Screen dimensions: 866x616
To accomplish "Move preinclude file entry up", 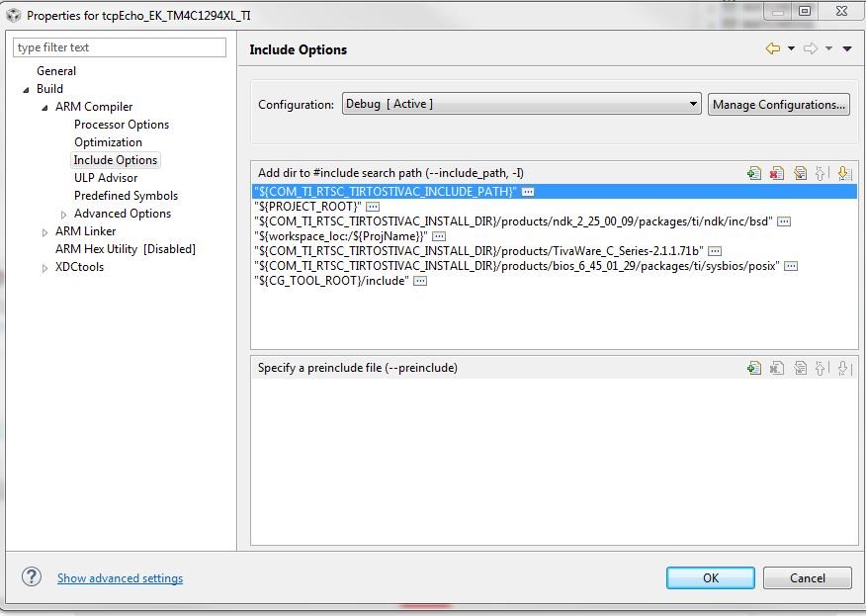I will pyautogui.click(x=822, y=368).
